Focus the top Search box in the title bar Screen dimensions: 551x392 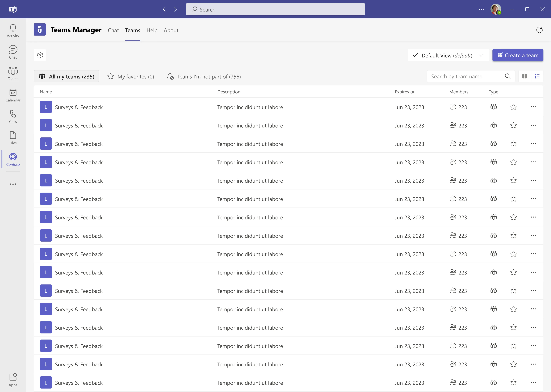[275, 9]
